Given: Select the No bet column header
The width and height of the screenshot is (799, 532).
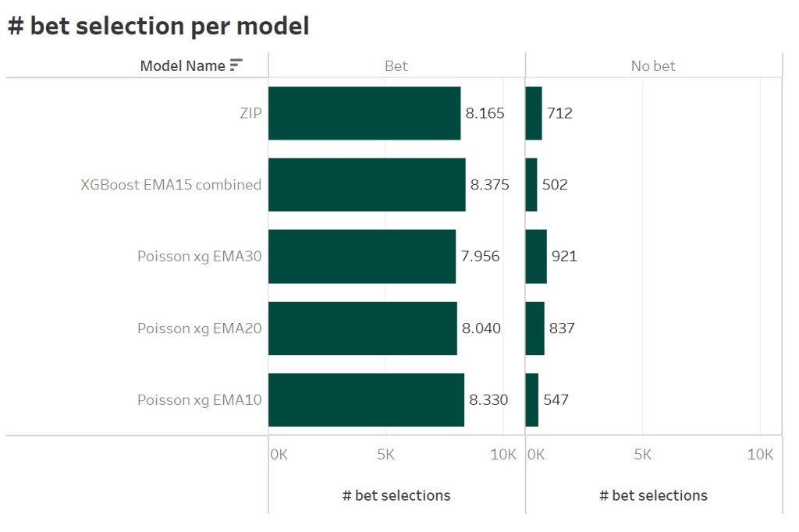Looking at the screenshot, I should coord(653,66).
